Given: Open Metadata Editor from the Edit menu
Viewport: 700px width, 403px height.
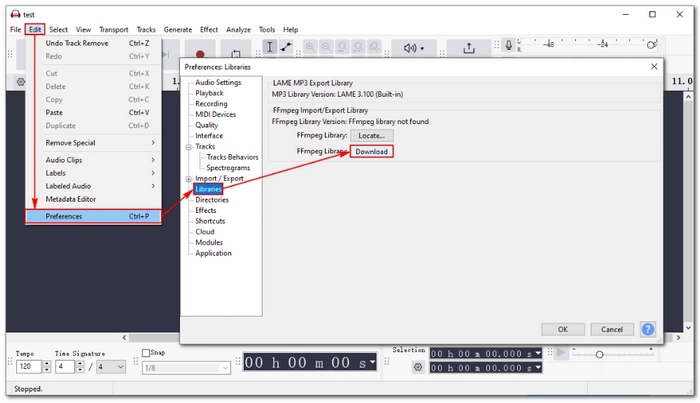Looking at the screenshot, I should [93, 199].
